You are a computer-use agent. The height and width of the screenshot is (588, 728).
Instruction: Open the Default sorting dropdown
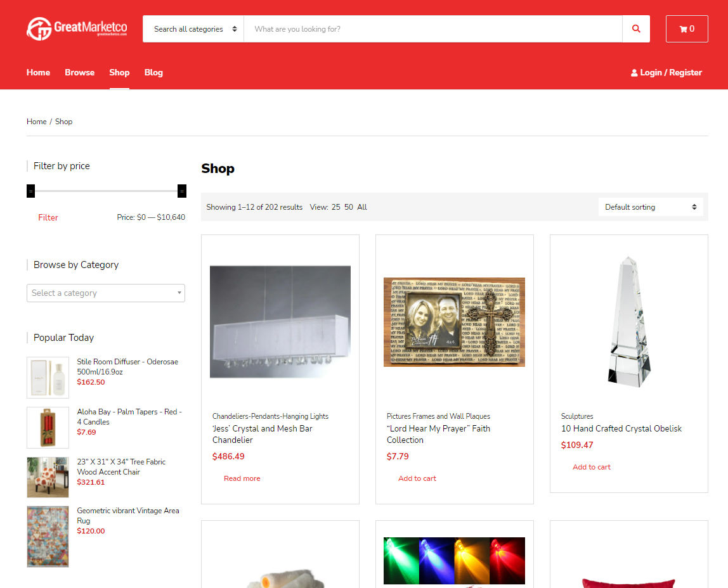(651, 207)
